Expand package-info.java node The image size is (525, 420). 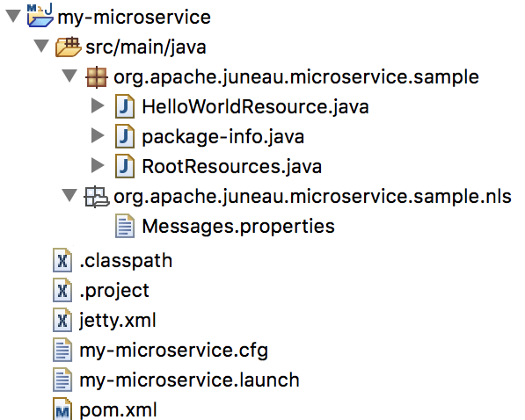point(98,136)
